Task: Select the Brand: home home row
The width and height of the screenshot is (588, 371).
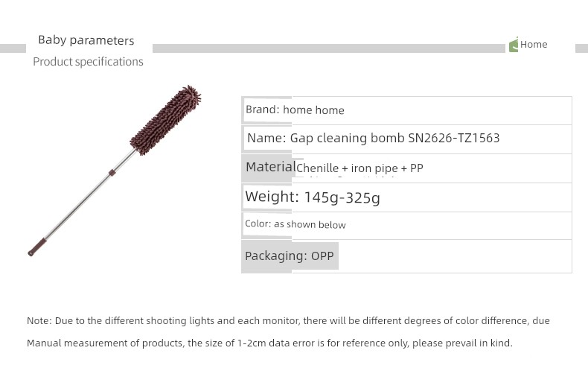Action: point(406,110)
